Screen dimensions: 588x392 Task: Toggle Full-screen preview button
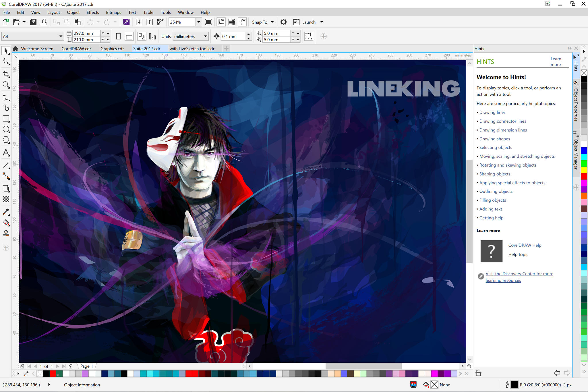(x=208, y=22)
